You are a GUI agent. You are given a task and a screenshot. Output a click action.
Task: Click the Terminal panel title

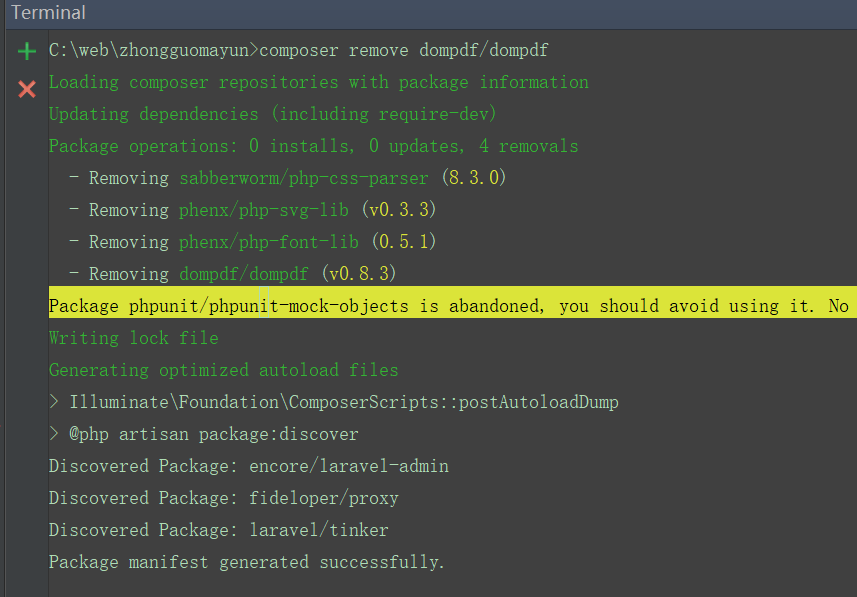tap(48, 13)
